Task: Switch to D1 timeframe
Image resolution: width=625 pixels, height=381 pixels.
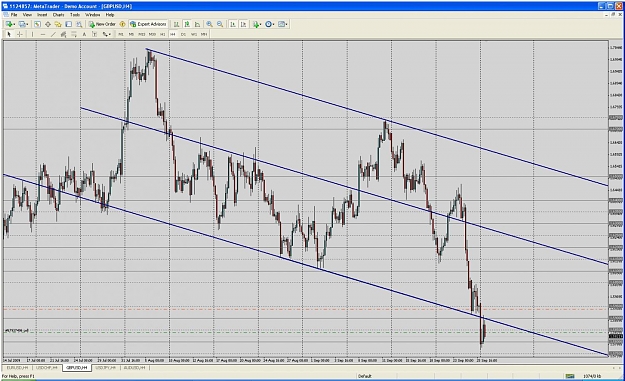Action: click(183, 34)
